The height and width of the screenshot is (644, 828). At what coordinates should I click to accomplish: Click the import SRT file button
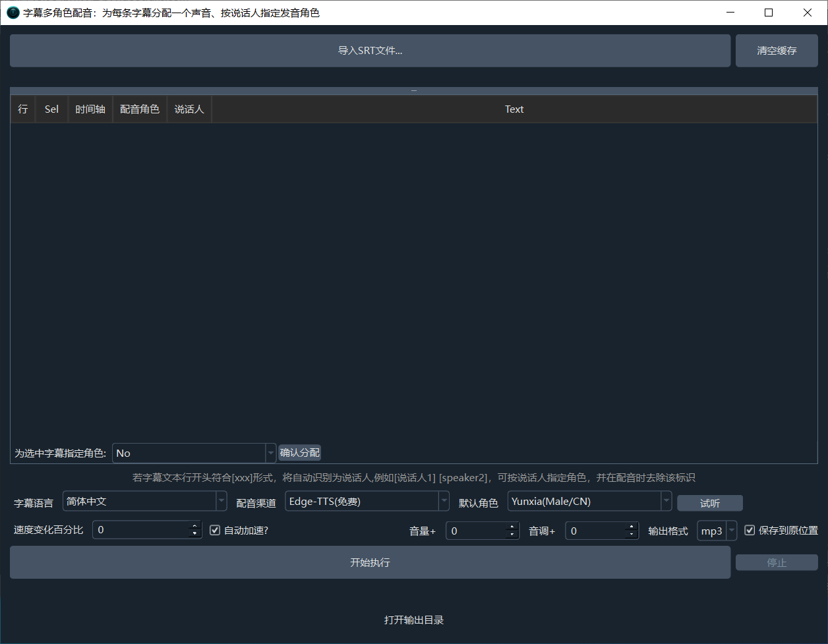pos(370,51)
